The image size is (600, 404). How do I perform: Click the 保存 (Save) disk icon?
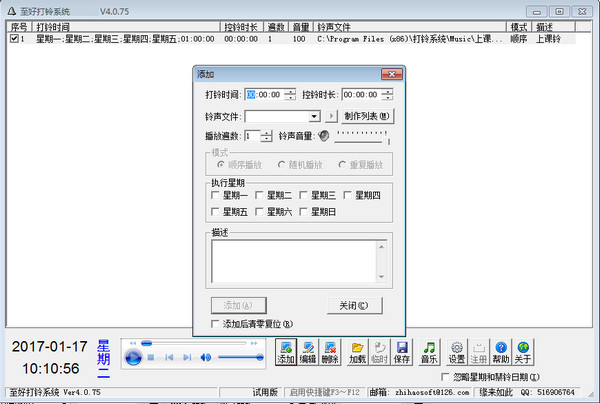coord(402,351)
